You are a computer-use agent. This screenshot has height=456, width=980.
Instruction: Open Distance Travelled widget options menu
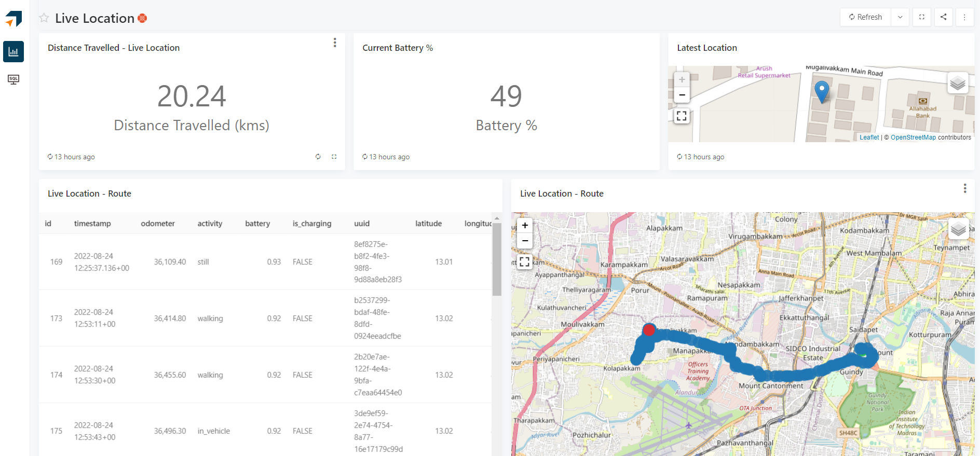[335, 43]
